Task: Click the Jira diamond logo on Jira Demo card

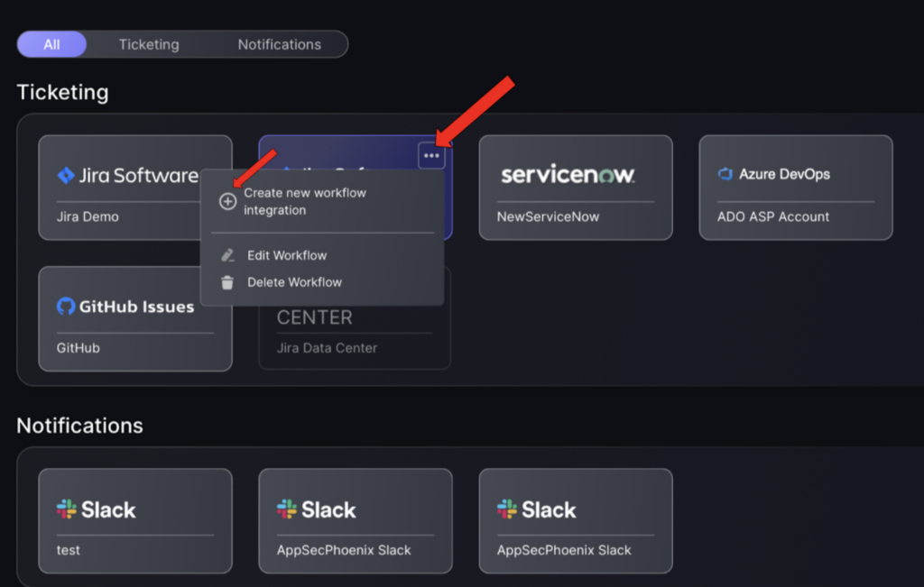Action: (65, 175)
